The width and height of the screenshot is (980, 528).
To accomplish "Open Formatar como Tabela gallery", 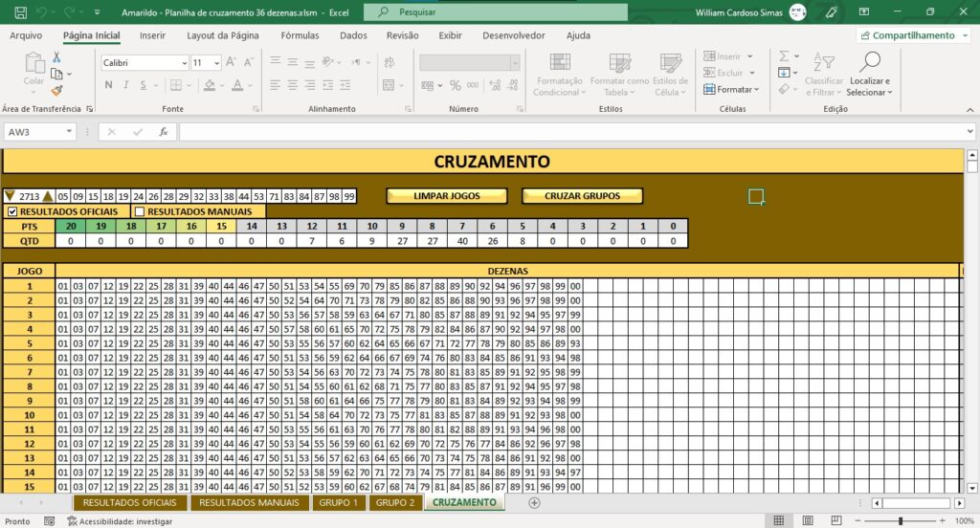I will coord(619,75).
